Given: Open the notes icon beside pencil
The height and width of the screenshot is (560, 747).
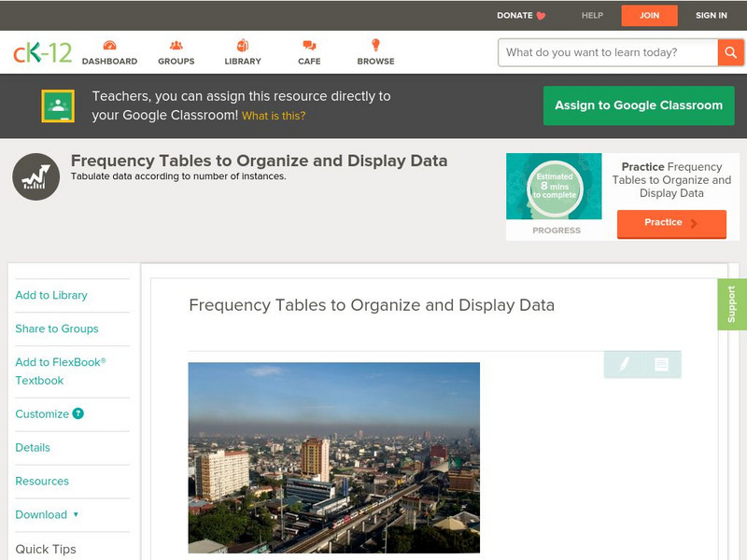Looking at the screenshot, I should [x=661, y=364].
